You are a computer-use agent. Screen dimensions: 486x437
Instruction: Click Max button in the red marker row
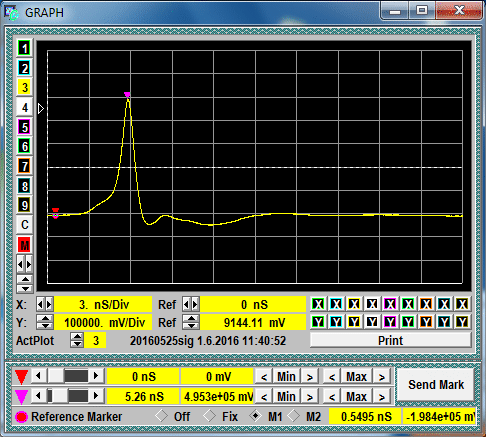pyautogui.click(x=356, y=377)
